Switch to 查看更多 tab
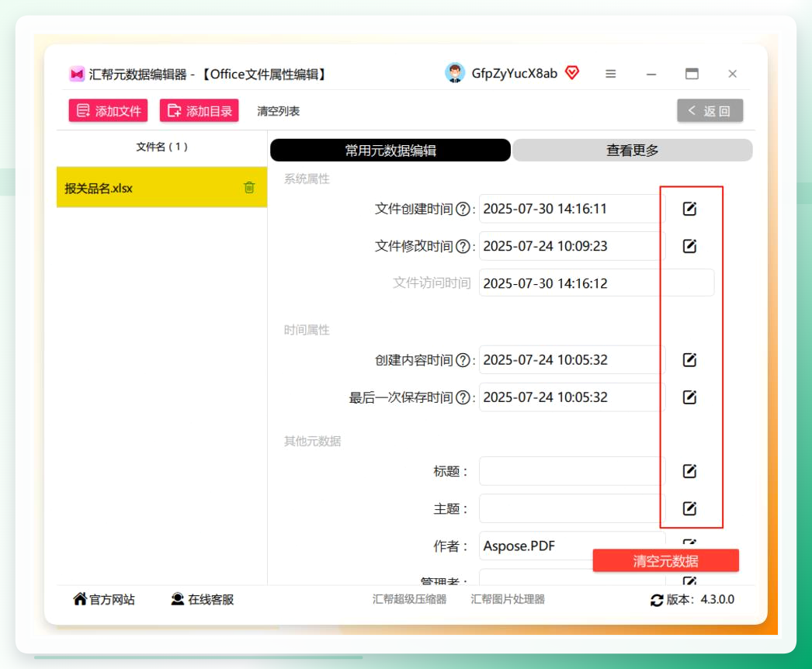The height and width of the screenshot is (669, 812). point(633,150)
